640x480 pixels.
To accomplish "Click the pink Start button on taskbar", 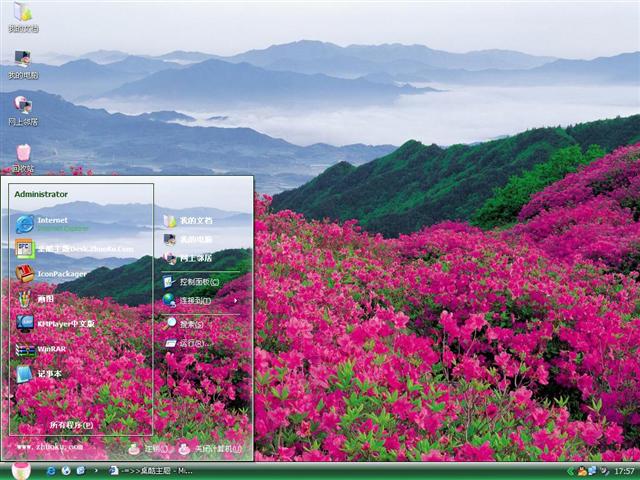I will point(21,471).
